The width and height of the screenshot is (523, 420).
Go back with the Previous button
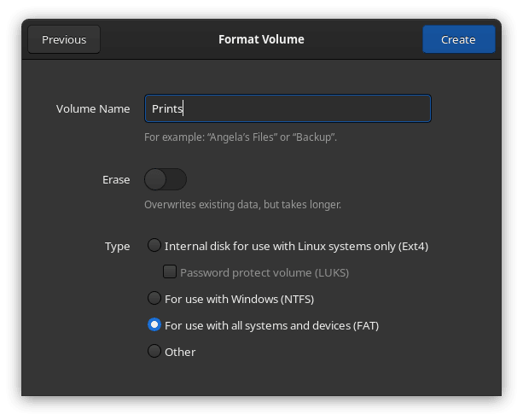click(64, 39)
